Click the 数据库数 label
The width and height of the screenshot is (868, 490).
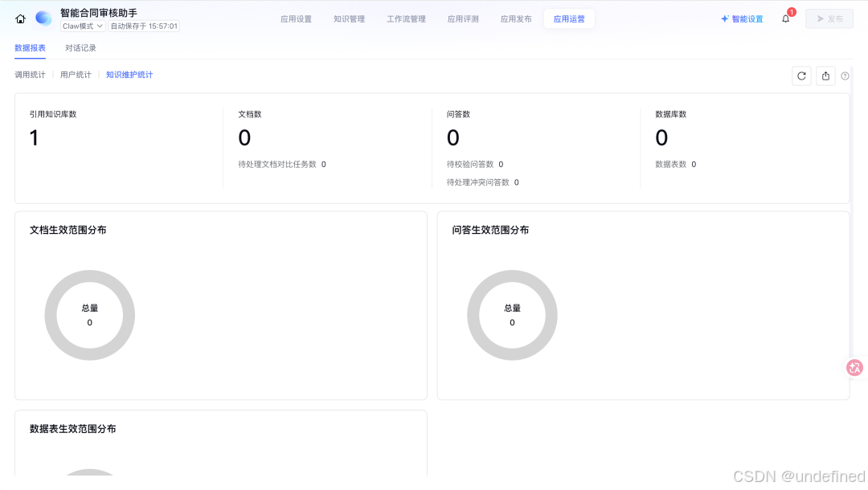point(671,114)
